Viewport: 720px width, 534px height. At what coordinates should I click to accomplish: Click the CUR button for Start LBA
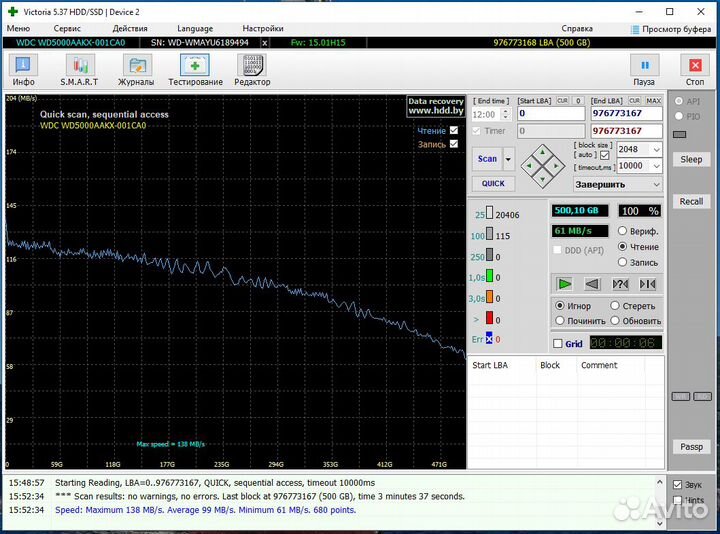pyautogui.click(x=562, y=101)
